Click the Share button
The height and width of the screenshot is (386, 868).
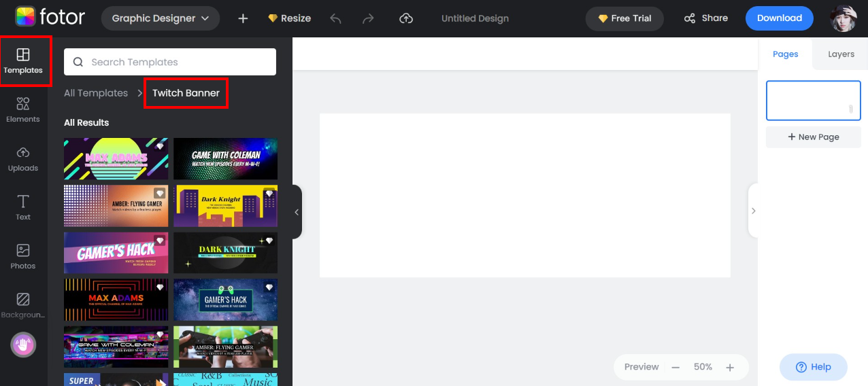pyautogui.click(x=706, y=18)
